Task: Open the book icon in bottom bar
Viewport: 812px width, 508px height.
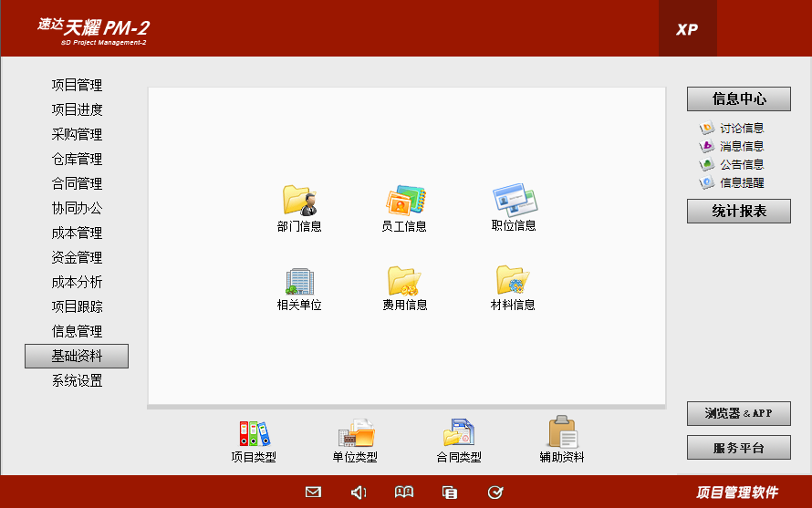Action: 404,492
